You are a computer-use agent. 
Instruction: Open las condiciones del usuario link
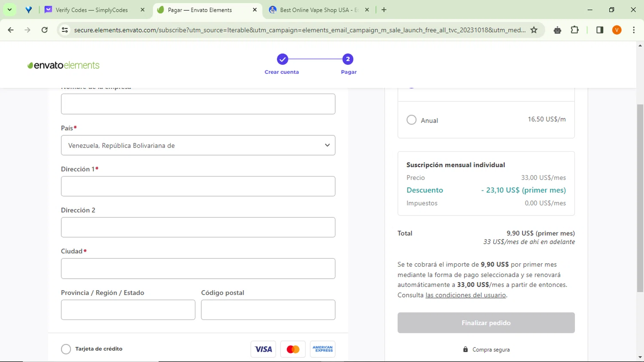[465, 295]
